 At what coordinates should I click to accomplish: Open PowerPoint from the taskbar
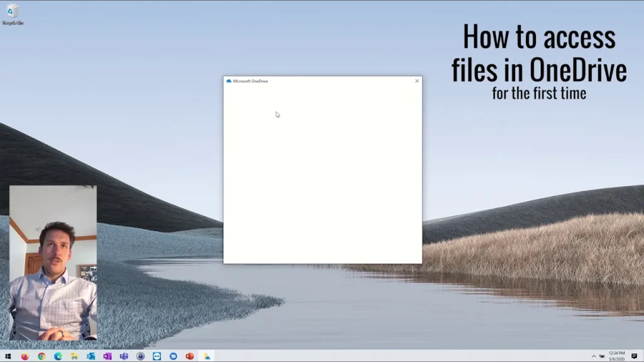(x=190, y=356)
